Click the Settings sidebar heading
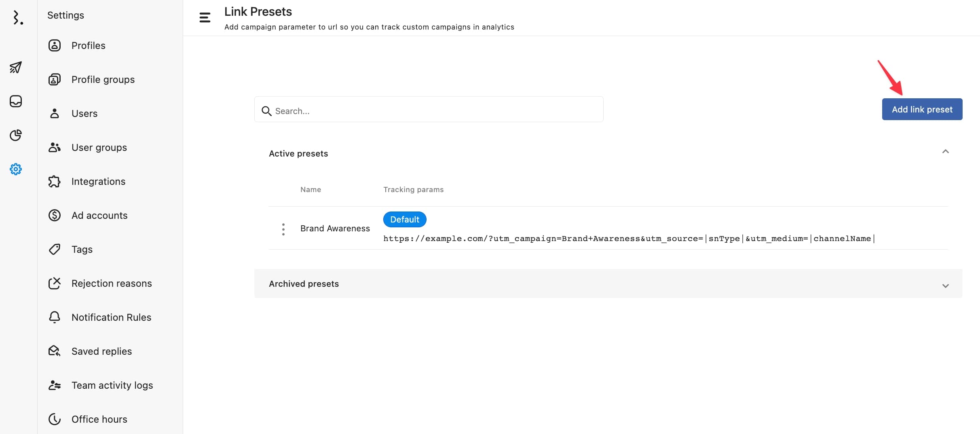 click(x=65, y=15)
